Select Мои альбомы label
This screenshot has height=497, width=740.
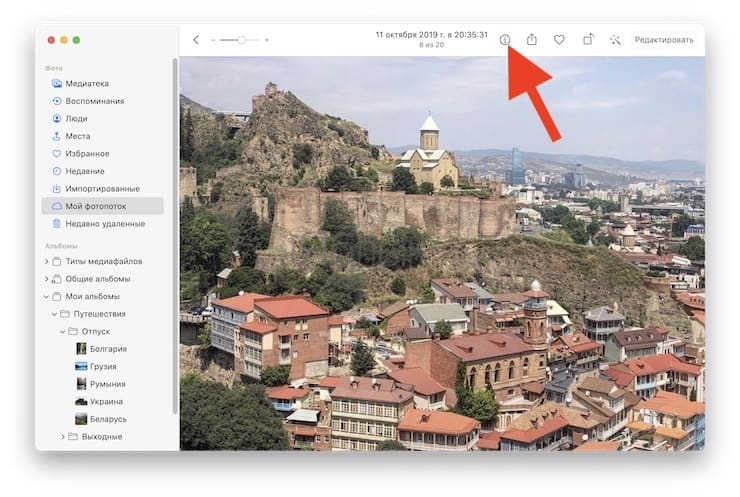tap(92, 296)
